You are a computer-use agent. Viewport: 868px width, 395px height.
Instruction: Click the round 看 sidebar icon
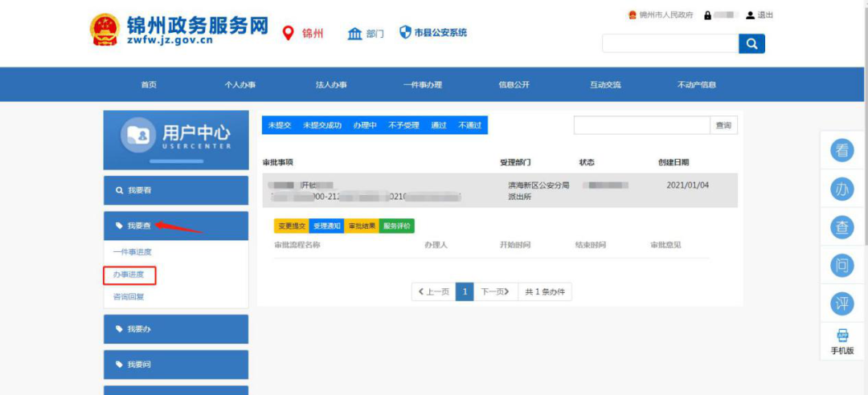coord(841,151)
